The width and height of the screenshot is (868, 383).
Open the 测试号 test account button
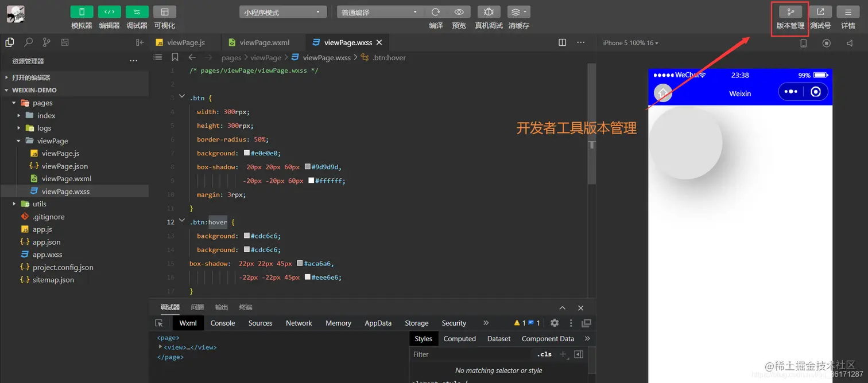pos(820,12)
